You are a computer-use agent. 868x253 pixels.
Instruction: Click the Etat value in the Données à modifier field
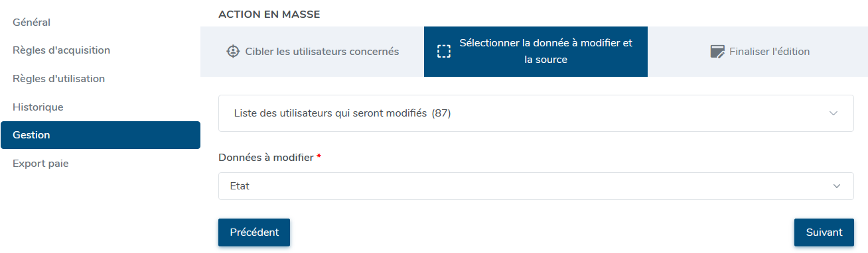tap(240, 186)
